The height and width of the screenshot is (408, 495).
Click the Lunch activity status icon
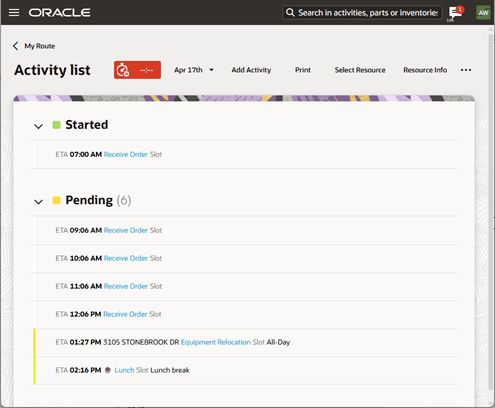click(108, 370)
